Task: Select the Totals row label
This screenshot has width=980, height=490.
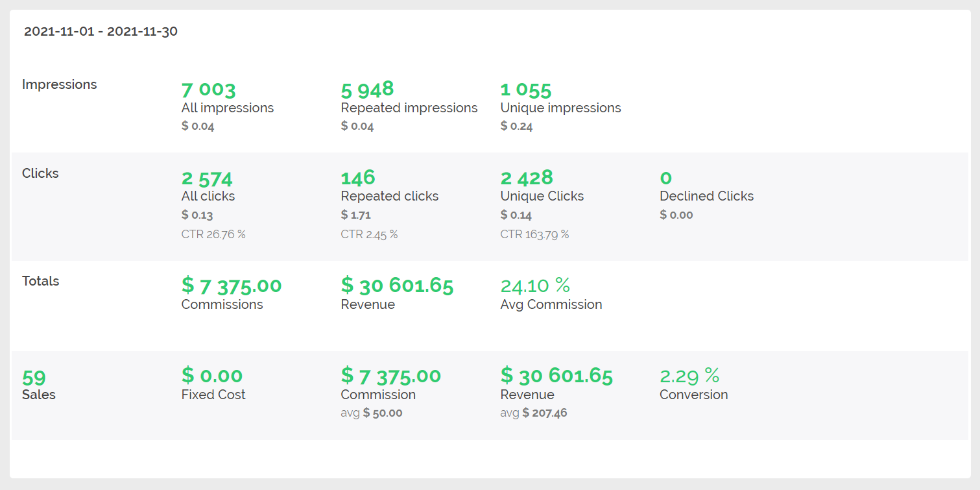Action: (41, 281)
